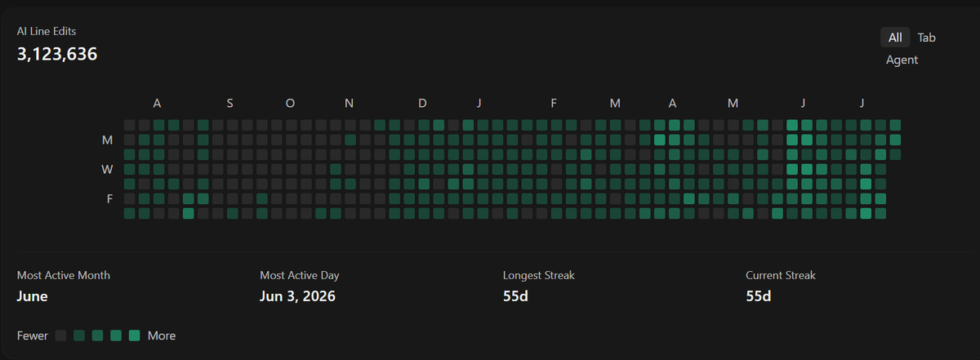Click the F month label in heatmap

click(x=554, y=103)
